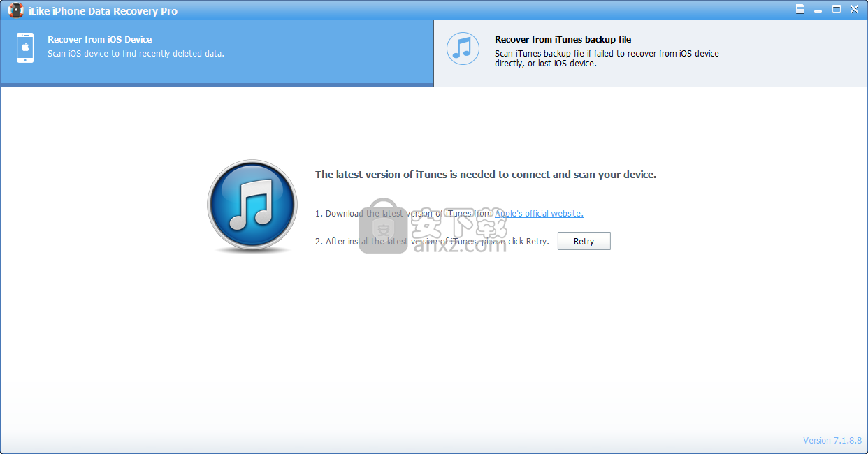Close the iLike iPhone Data Recovery window

[x=854, y=9]
